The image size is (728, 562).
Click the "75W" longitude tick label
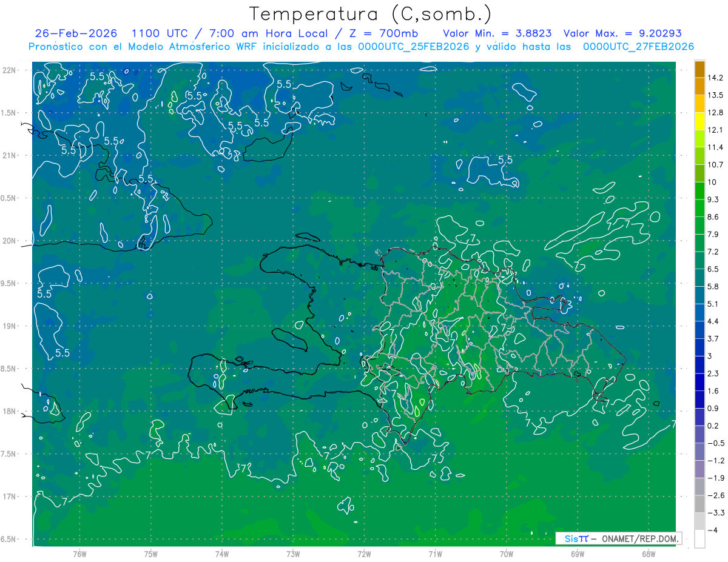151,554
